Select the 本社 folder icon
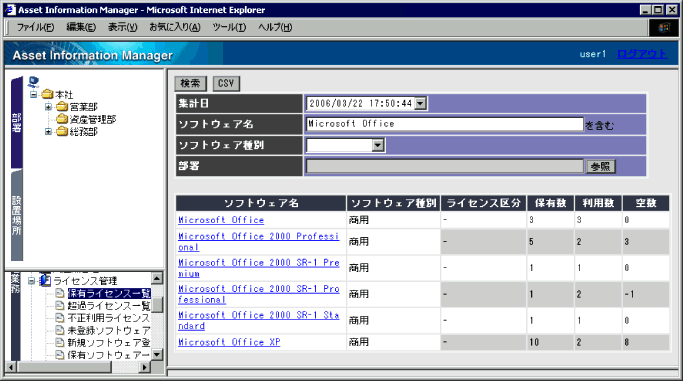Screen dimensions: 683x381 47,94
